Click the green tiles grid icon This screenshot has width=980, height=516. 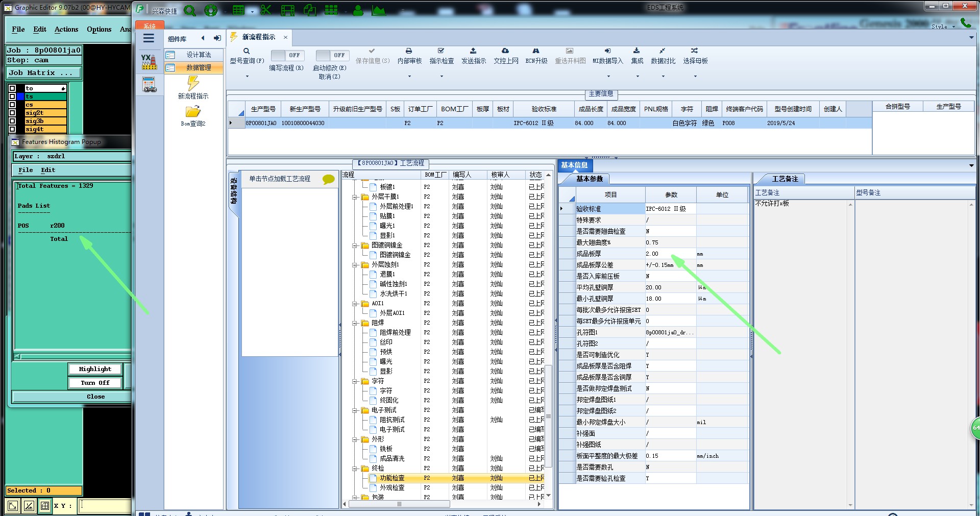(331, 10)
